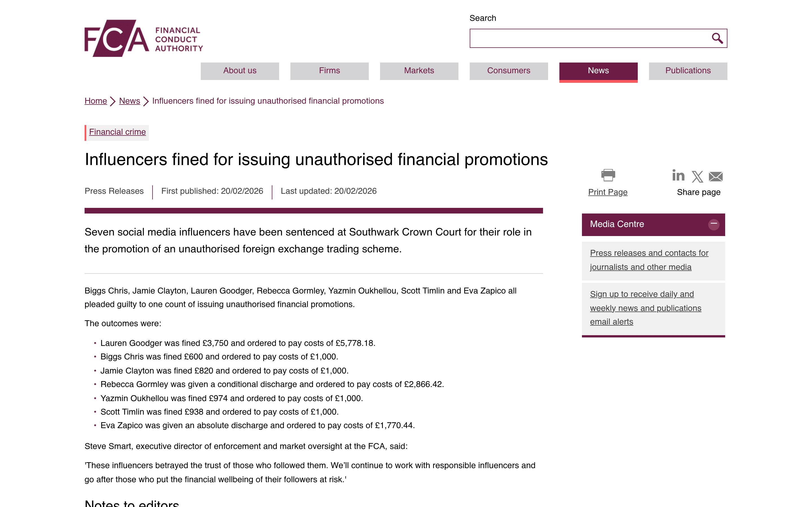The width and height of the screenshot is (812, 507).
Task: Click the search magnifier icon
Action: pyautogui.click(x=717, y=38)
